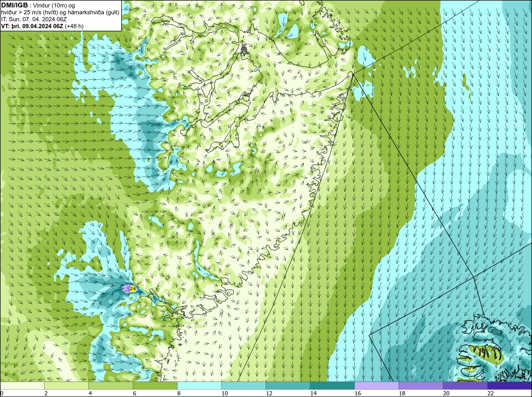Click the 4–6 m/s green legend swatch

[111, 386]
